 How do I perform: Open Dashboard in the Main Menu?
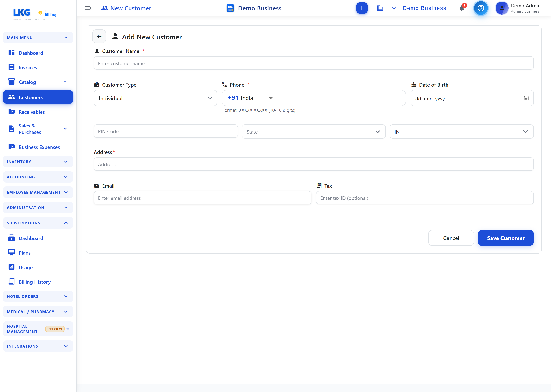point(38,53)
